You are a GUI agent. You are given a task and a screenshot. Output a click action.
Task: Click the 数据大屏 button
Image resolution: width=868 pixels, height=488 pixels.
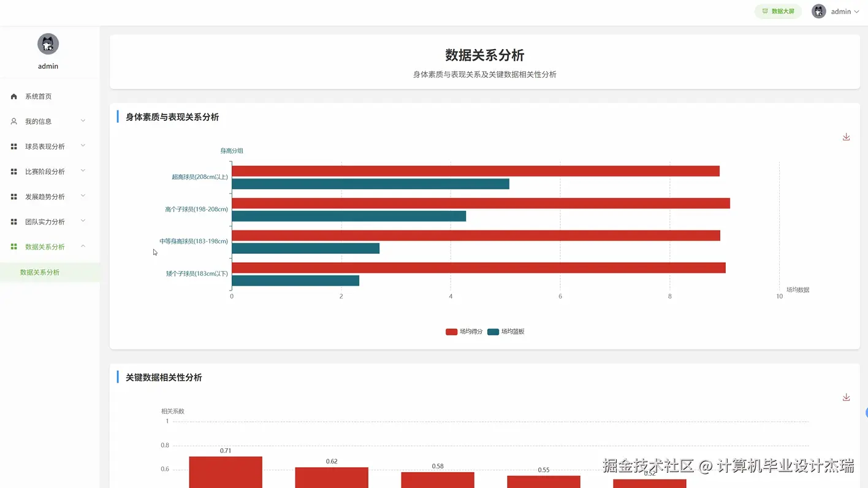(778, 11)
